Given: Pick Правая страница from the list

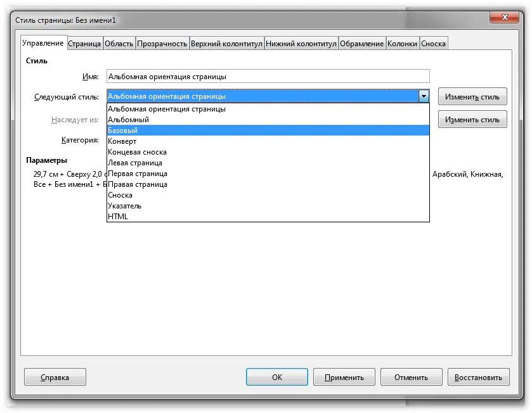Looking at the screenshot, I should coord(268,185).
